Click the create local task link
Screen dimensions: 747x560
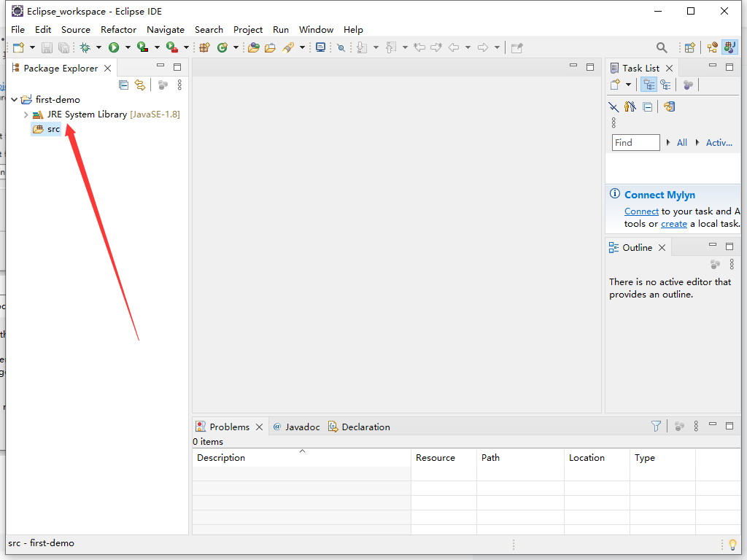click(673, 224)
